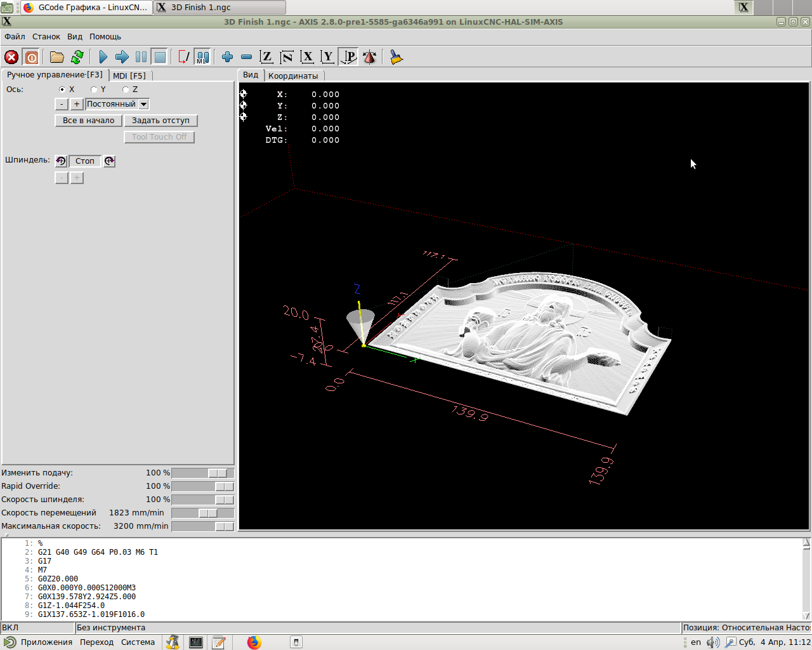This screenshot has height=650, width=812.
Task: Reload the current file
Action: click(x=77, y=57)
